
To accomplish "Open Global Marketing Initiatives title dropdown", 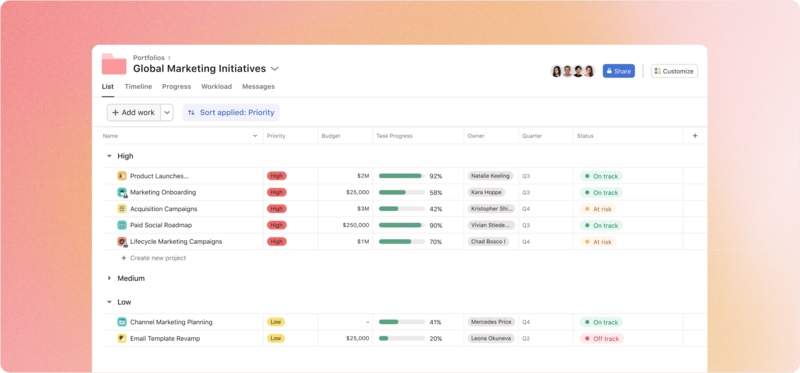I will [274, 68].
